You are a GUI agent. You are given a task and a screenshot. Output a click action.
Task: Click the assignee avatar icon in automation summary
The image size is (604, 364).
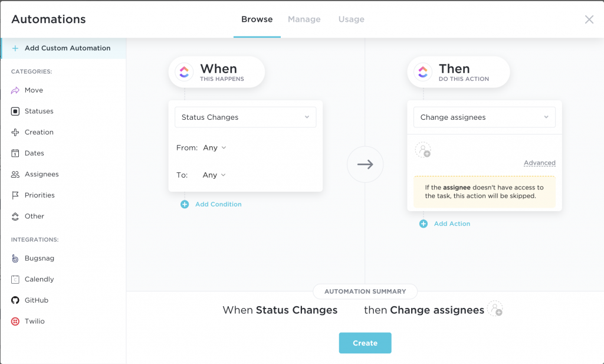(495, 309)
